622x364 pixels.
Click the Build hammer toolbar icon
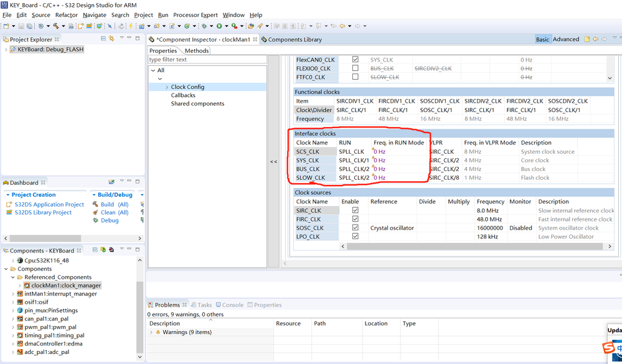click(x=55, y=26)
